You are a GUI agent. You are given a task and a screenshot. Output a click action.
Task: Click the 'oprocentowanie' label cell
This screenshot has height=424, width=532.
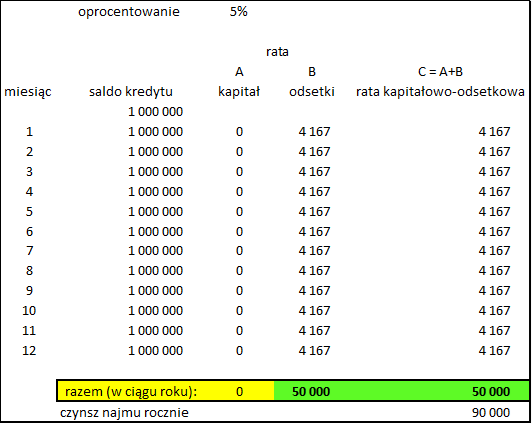pos(129,12)
